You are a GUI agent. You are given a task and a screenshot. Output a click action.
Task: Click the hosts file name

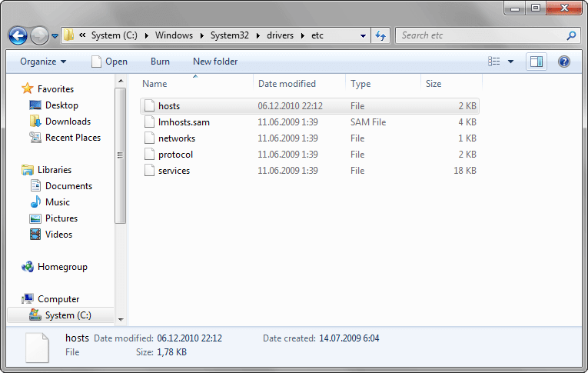pos(169,106)
